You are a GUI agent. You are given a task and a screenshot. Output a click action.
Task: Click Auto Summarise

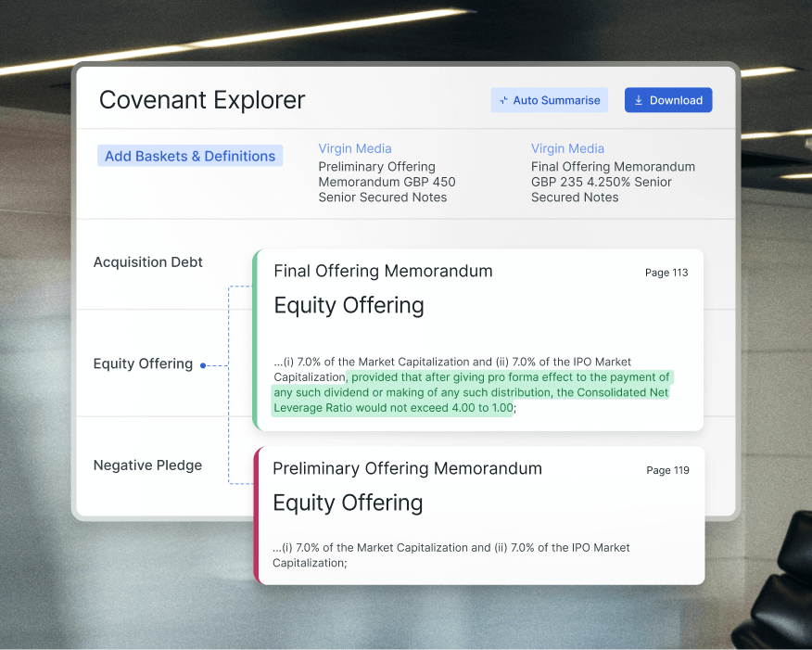(x=549, y=99)
